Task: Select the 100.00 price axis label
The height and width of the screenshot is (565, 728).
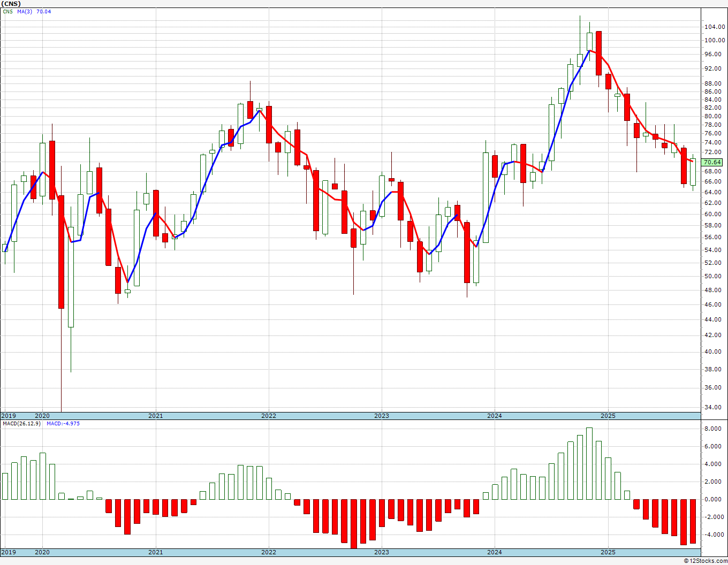Action: 714,40
